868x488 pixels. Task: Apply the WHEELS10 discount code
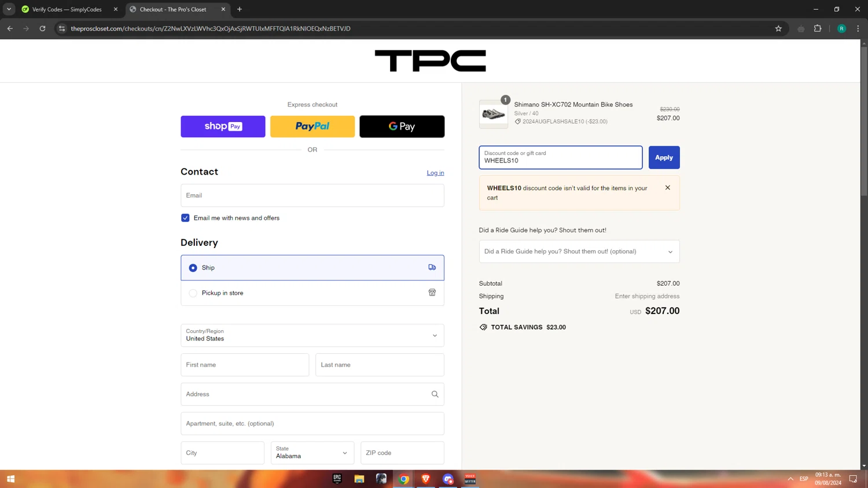tap(664, 157)
